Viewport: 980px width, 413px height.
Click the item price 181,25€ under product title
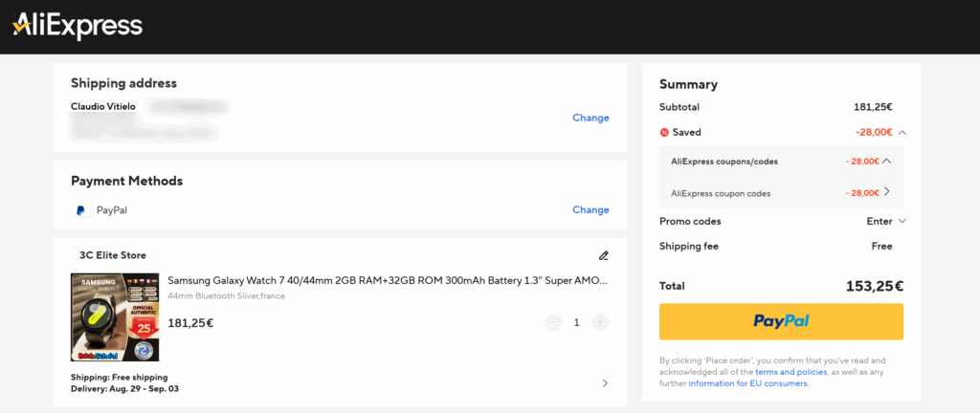(x=191, y=323)
